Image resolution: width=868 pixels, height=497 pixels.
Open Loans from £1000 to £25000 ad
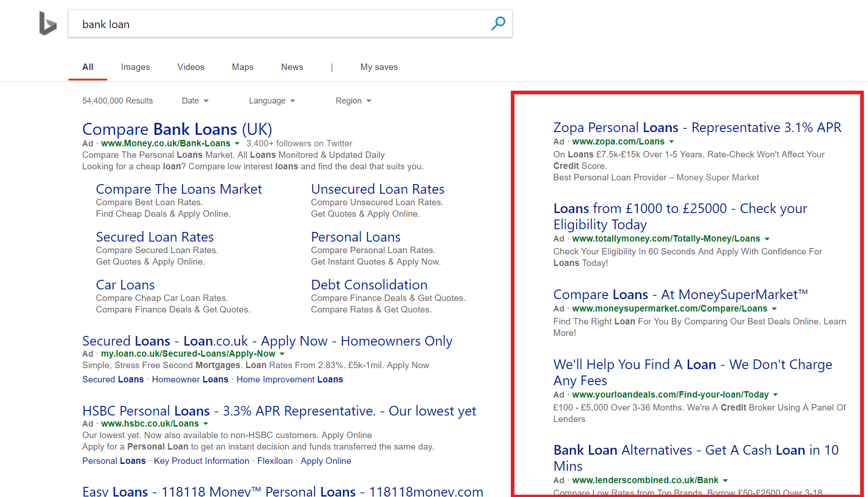point(680,216)
